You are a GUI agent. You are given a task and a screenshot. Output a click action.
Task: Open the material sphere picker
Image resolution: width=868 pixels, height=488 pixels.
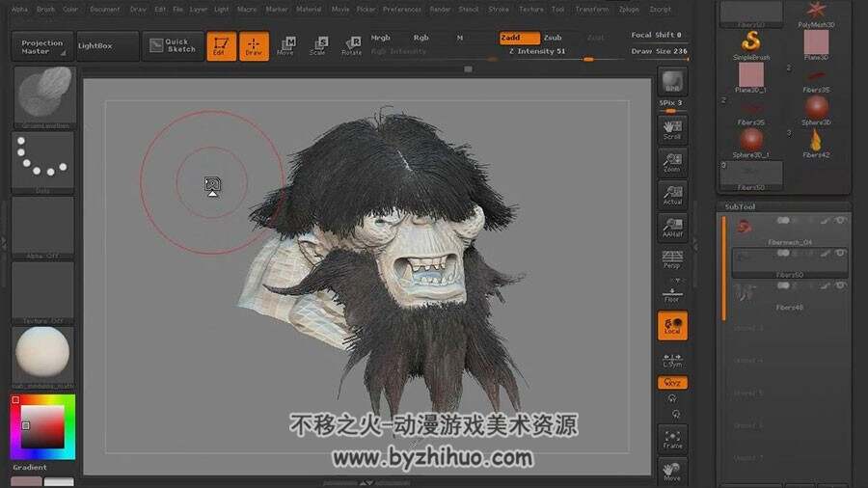[43, 357]
